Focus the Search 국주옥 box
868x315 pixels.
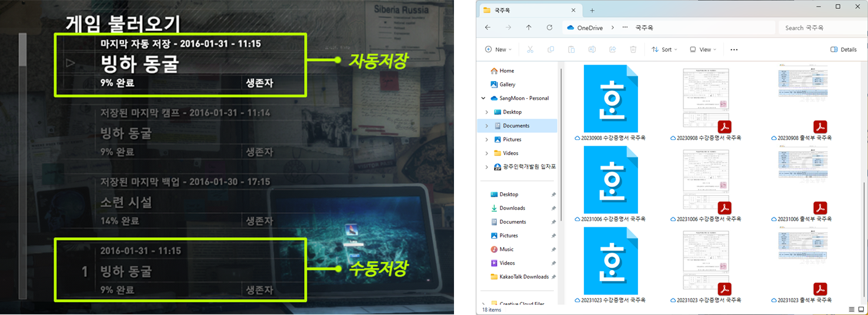pyautogui.click(x=822, y=28)
